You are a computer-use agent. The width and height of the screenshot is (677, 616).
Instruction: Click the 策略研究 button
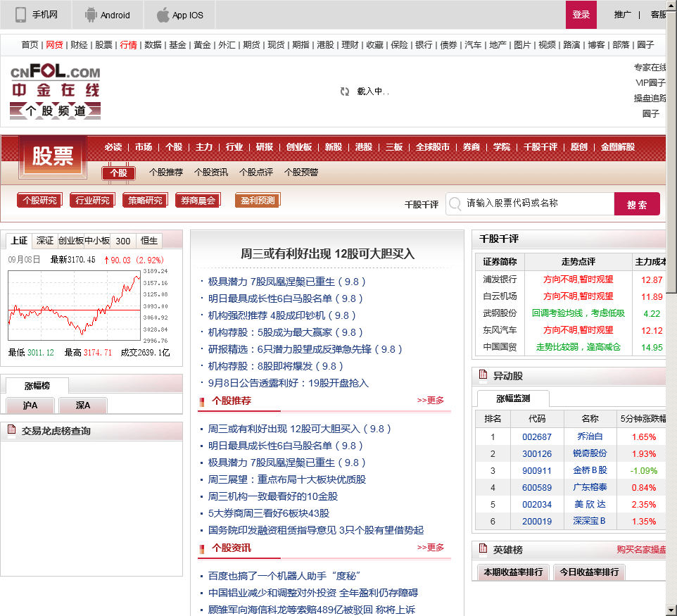tap(145, 200)
